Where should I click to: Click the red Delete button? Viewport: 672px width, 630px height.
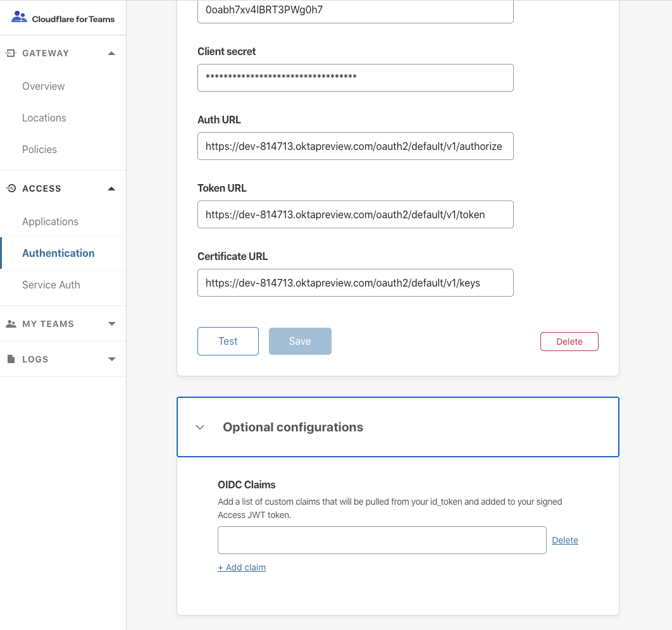coord(569,342)
